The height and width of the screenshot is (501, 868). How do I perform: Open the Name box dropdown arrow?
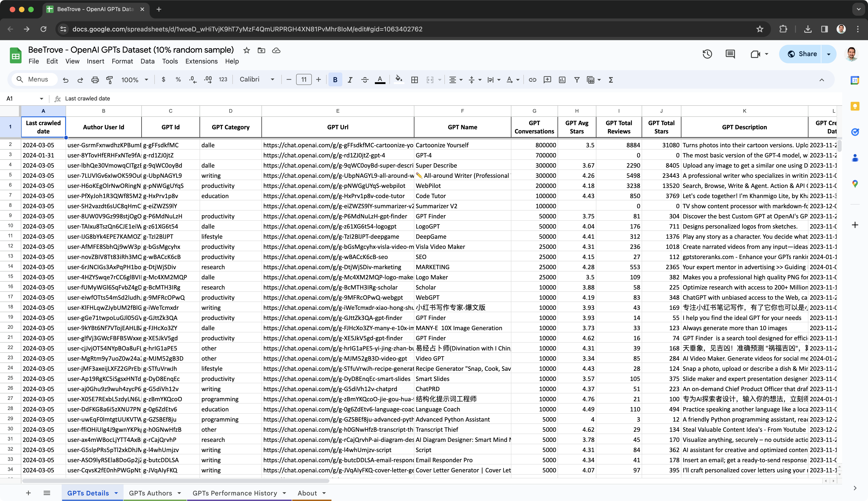point(41,99)
